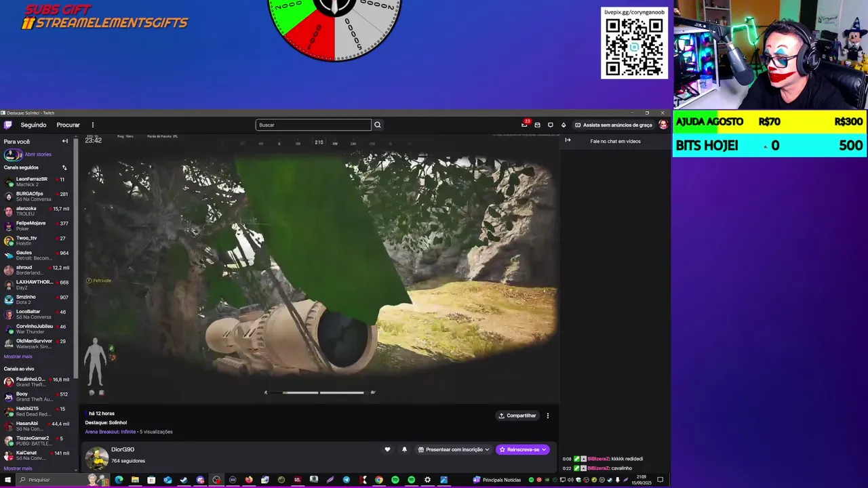Open LAXHAWTHOR channel playing DayZ

click(x=38, y=285)
